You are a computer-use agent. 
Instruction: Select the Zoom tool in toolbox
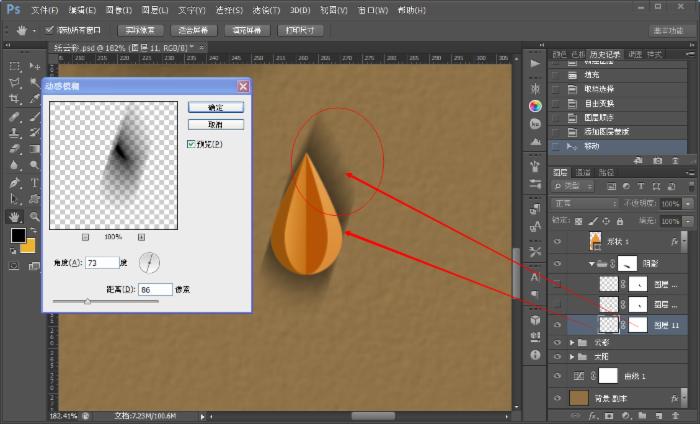[35, 217]
